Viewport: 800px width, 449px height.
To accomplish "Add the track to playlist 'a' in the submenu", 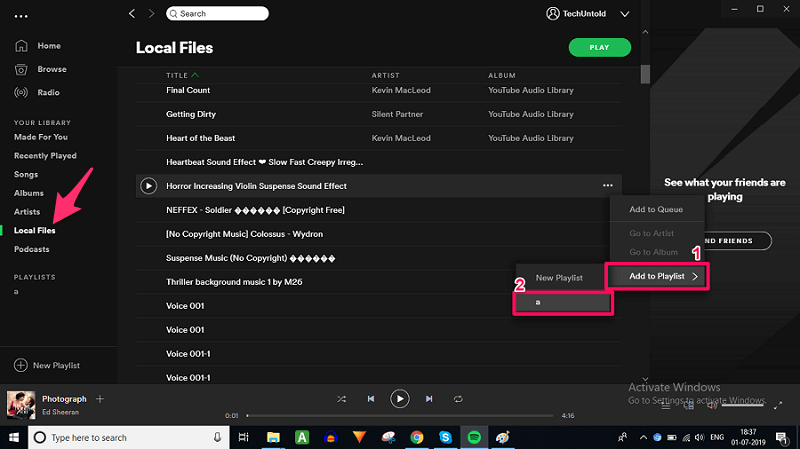I will (x=563, y=303).
